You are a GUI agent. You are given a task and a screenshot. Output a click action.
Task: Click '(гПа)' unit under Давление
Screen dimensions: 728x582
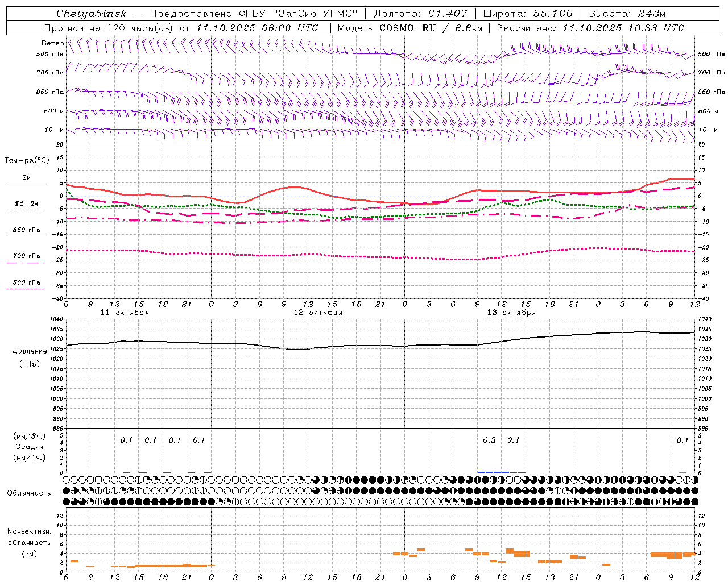(30, 364)
